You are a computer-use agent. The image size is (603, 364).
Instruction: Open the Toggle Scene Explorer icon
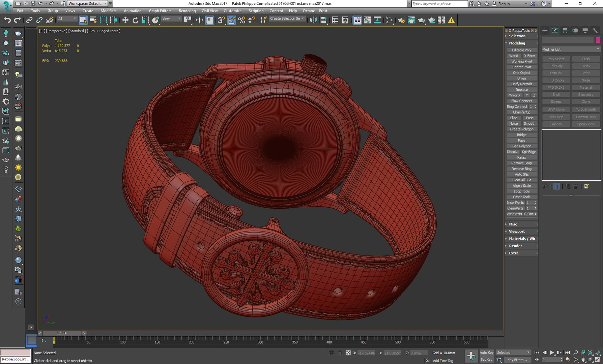[335, 20]
